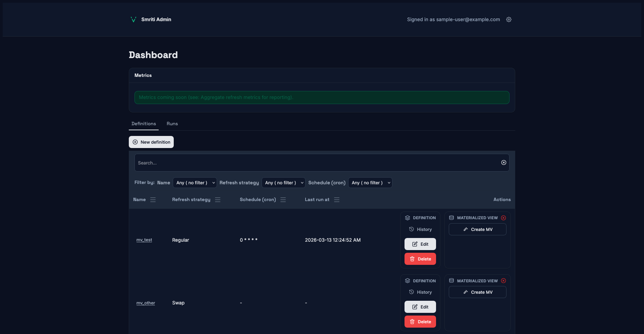This screenshot has height=334, width=644.
Task: Click the Smriti Admin logo icon
Action: (x=133, y=19)
